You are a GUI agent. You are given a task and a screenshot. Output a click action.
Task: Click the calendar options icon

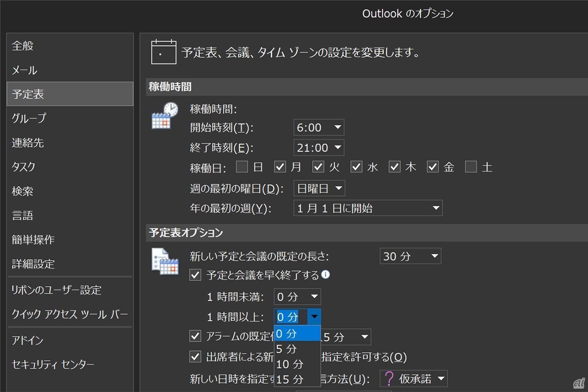[164, 261]
